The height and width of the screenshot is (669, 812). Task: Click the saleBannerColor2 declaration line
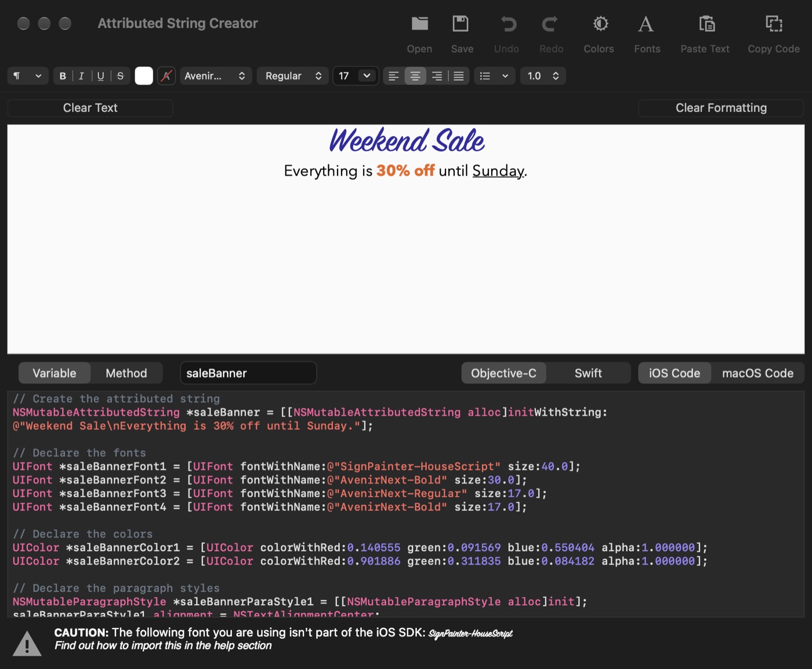(x=360, y=561)
